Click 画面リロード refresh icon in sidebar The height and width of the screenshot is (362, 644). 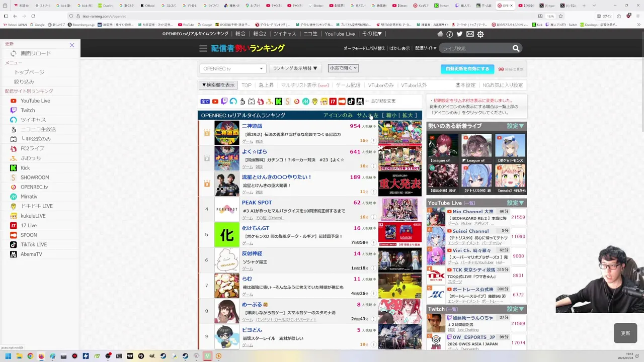(x=14, y=53)
